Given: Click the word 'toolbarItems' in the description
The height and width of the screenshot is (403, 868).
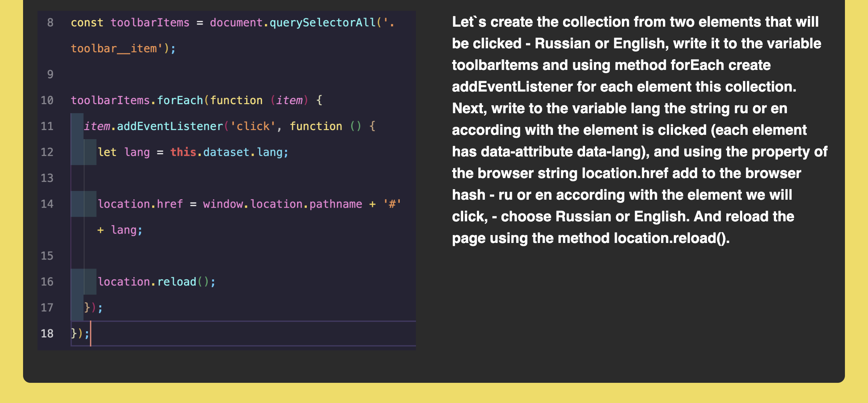Looking at the screenshot, I should point(495,65).
